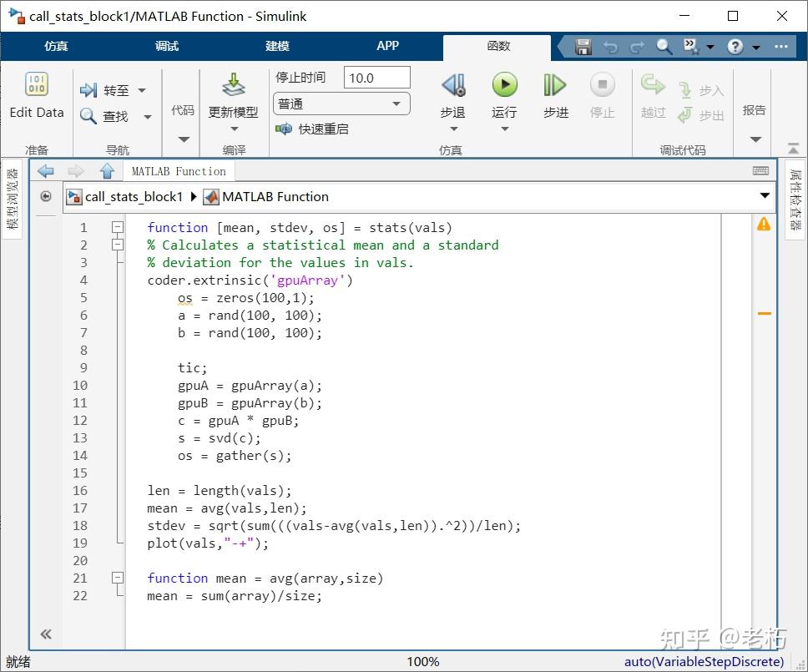Click the search magnifier in the quick access bar
Image resolution: width=808 pixels, height=672 pixels.
(x=664, y=47)
